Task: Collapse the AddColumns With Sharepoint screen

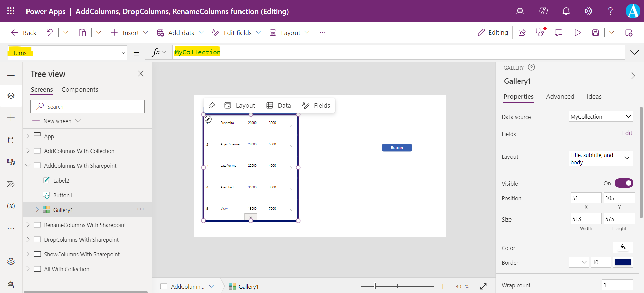Action: (x=28, y=166)
